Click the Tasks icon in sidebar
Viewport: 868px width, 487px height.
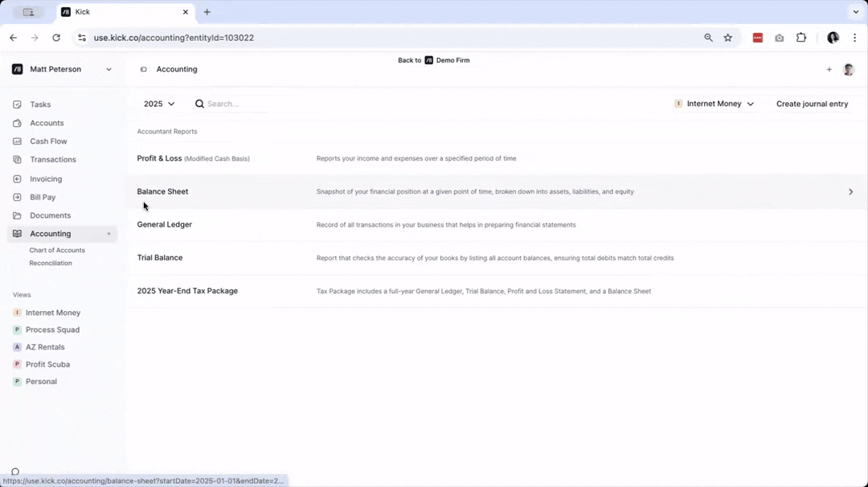pyautogui.click(x=17, y=104)
